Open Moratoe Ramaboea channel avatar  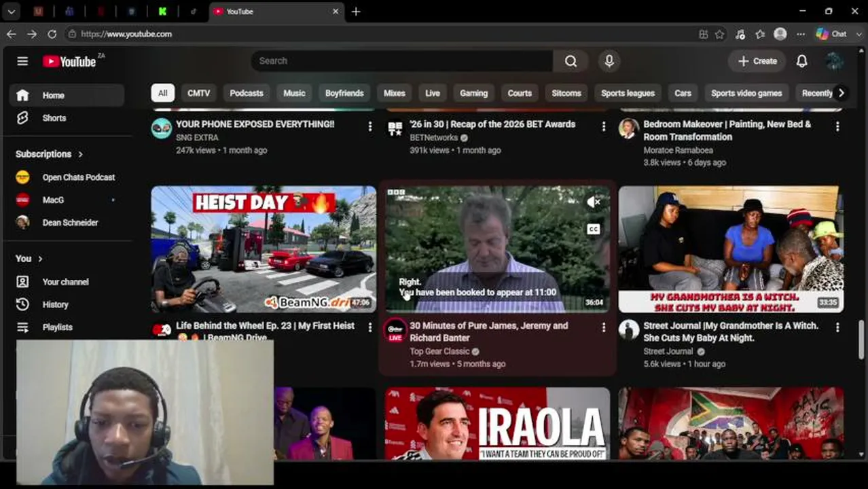pyautogui.click(x=629, y=128)
